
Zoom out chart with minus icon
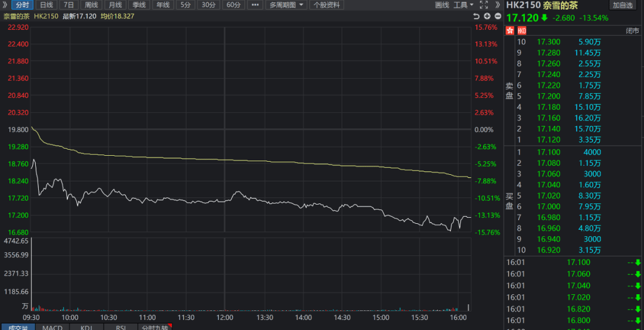tap(497, 16)
